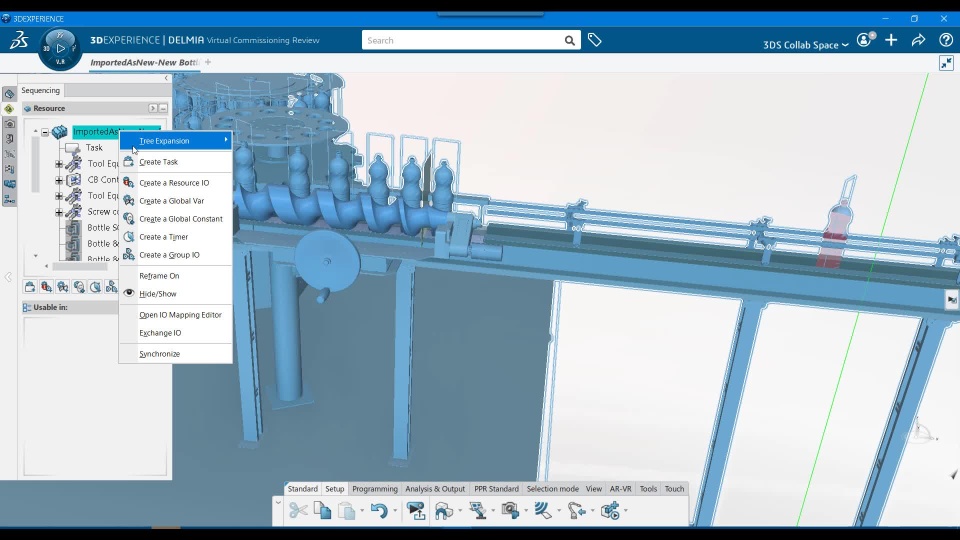Click the 3DS compass play button

point(60,48)
